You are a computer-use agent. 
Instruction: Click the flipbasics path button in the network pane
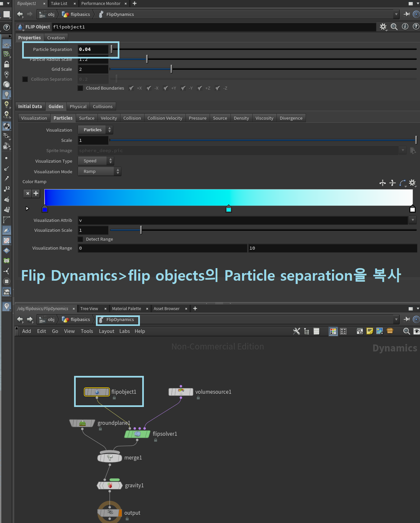[76, 319]
